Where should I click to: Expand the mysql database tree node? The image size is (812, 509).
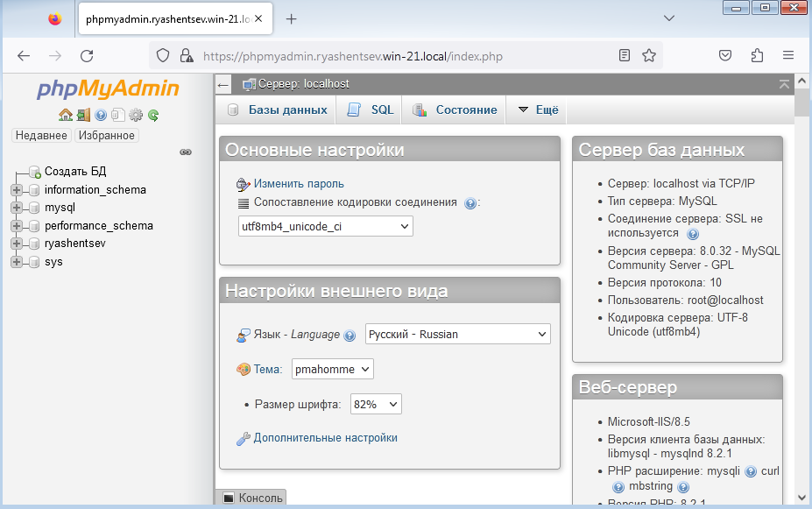tap(17, 208)
